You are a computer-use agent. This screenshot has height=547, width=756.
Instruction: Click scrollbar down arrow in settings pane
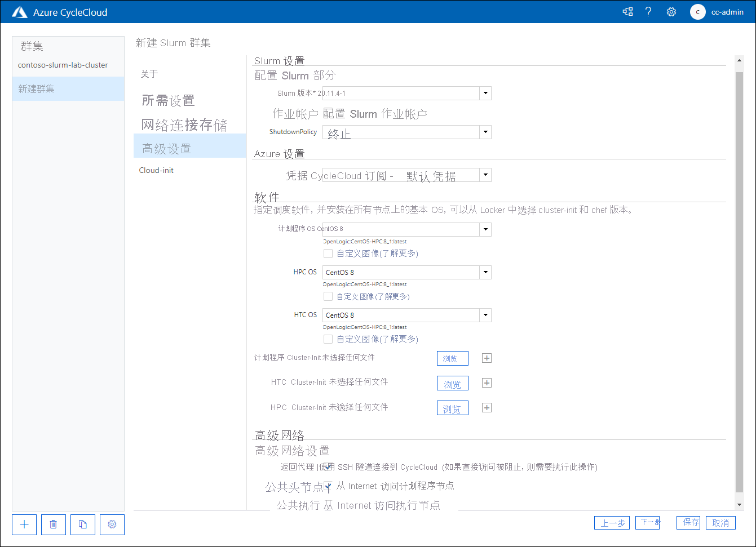click(740, 505)
